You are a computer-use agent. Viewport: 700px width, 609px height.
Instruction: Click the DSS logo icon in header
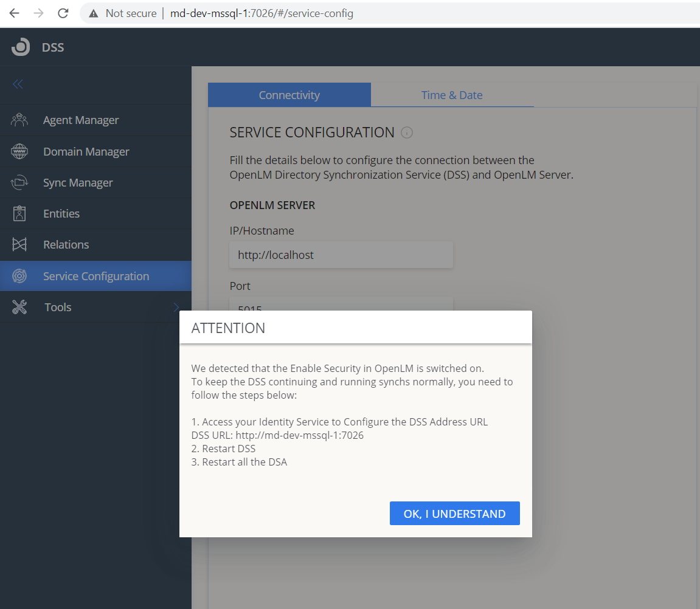[x=21, y=47]
